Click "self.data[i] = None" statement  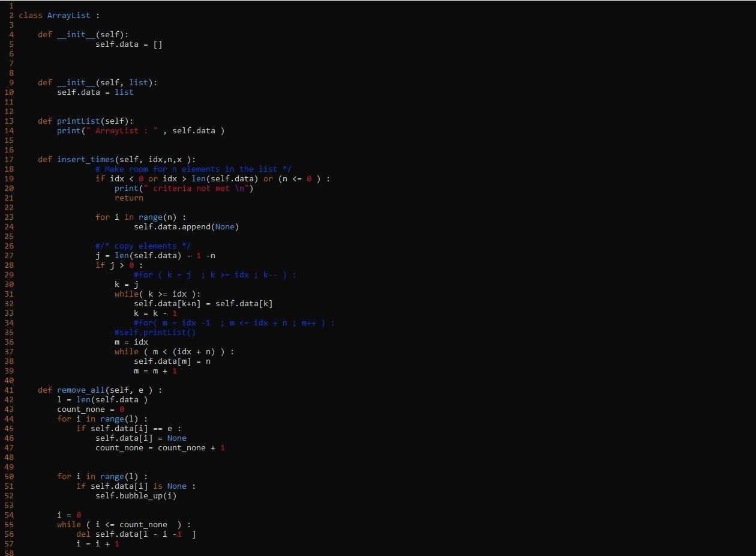point(141,438)
